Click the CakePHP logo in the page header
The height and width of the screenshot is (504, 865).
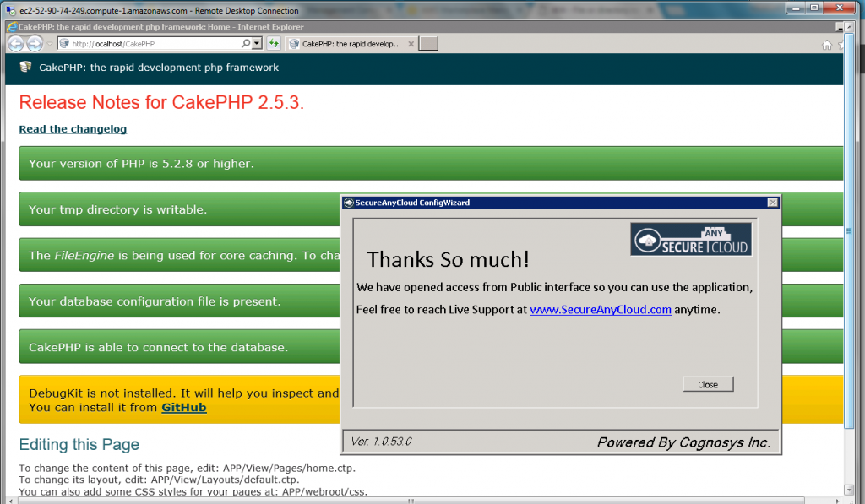coord(26,68)
